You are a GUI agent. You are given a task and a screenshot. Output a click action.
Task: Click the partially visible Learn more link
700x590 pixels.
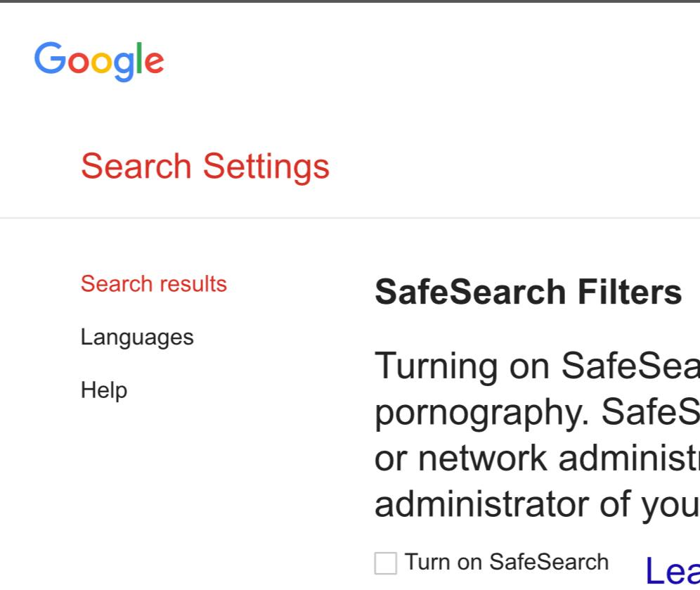click(673, 571)
